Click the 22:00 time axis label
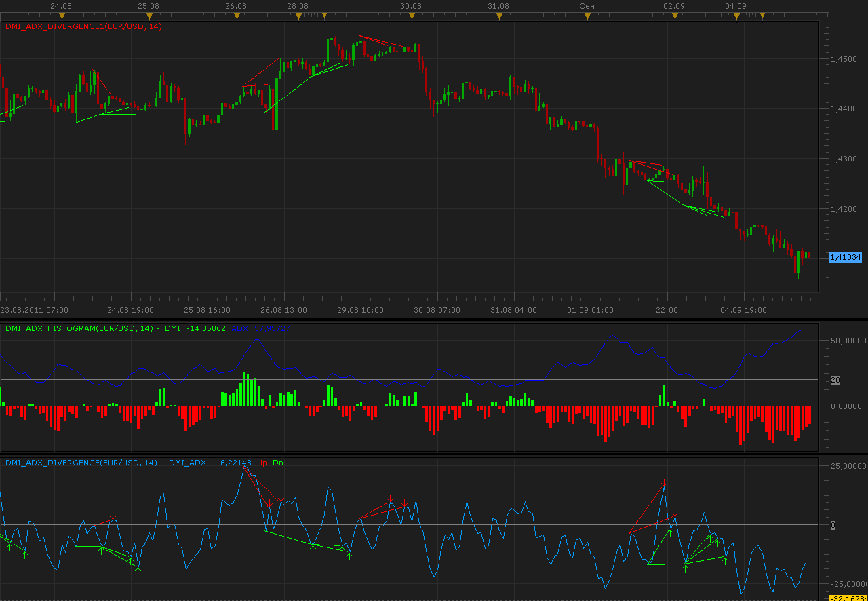 [667, 310]
